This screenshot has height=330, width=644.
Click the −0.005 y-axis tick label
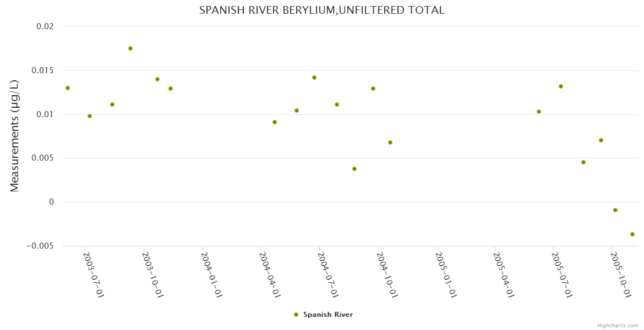click(40, 246)
